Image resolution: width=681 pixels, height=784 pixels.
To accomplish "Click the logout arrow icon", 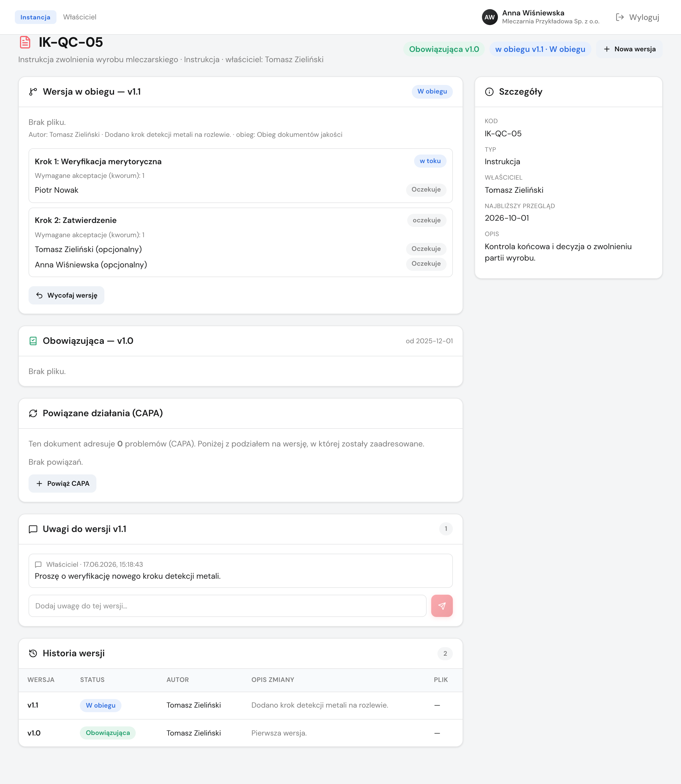I will (x=620, y=17).
